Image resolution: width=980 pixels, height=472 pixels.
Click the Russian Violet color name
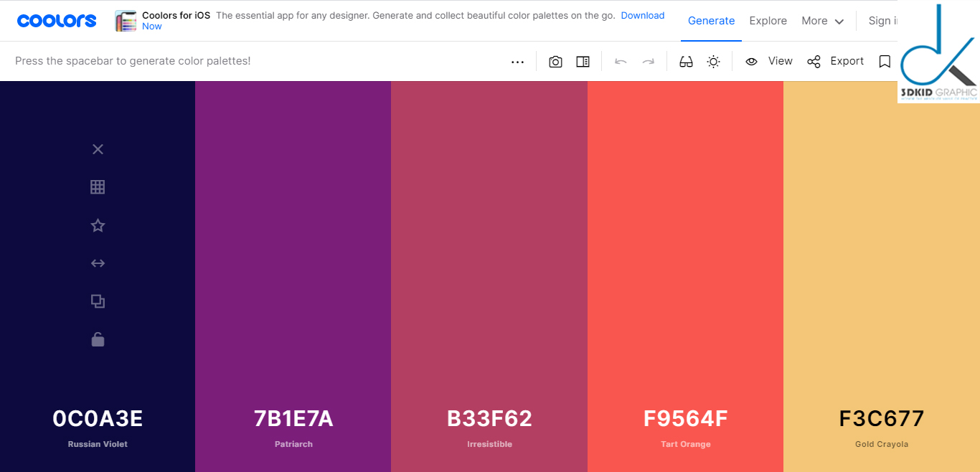pyautogui.click(x=98, y=444)
